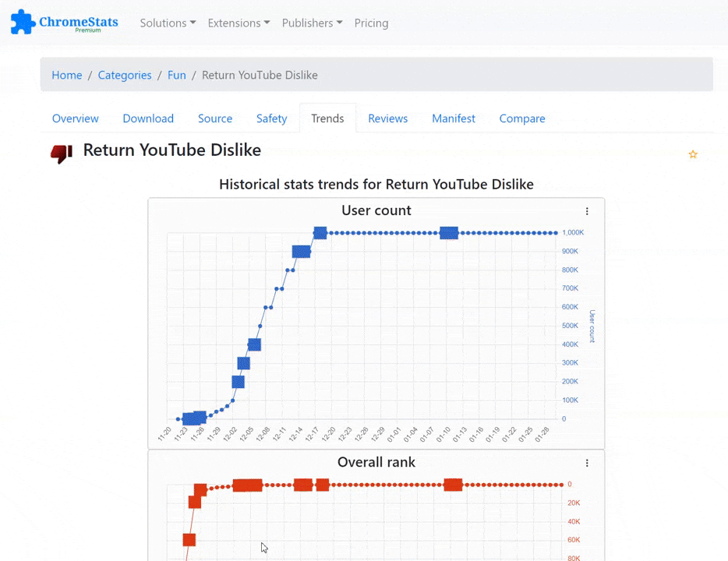Click the 200K user count data marker
Viewport: 728px width, 561px height.
(x=239, y=382)
